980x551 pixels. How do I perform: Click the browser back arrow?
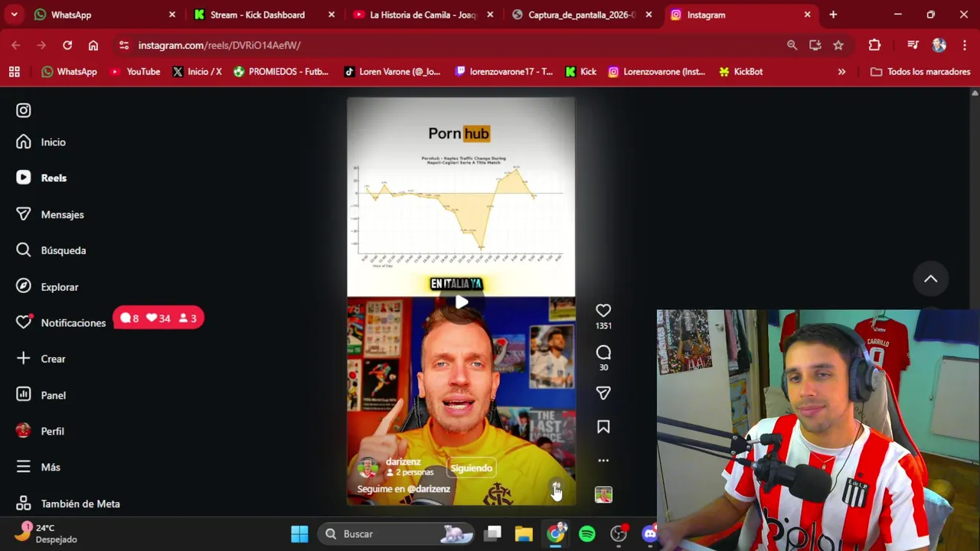point(16,45)
